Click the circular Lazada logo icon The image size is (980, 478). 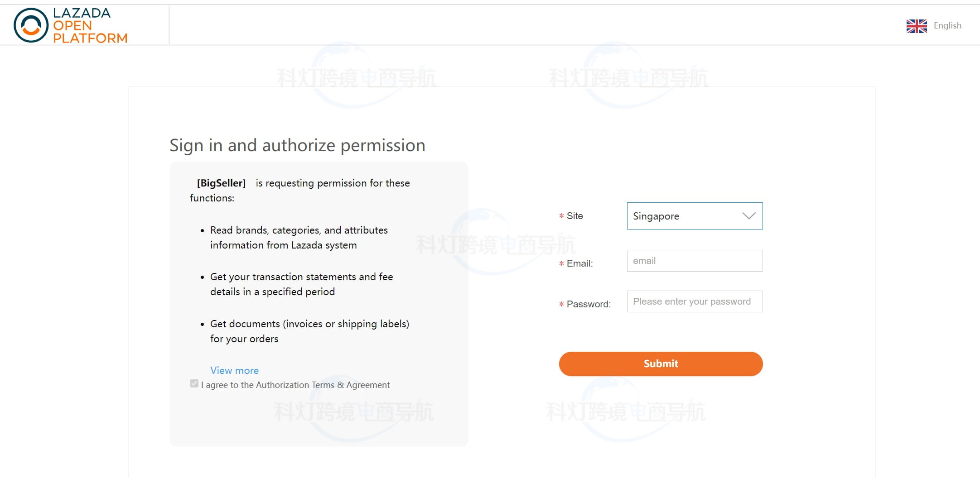coord(31,25)
